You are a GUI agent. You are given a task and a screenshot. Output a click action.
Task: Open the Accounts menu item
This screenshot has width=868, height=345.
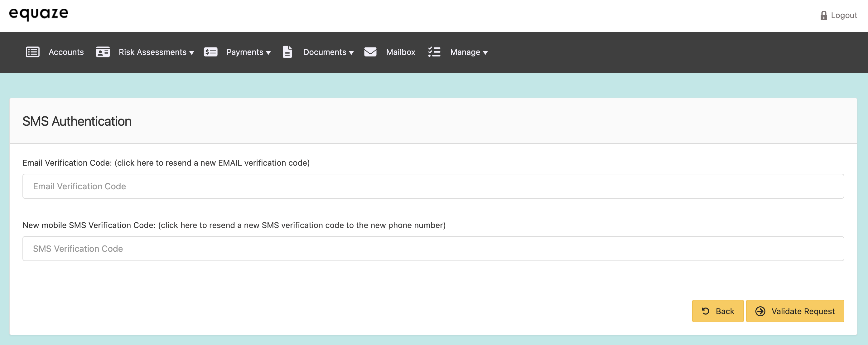click(66, 52)
